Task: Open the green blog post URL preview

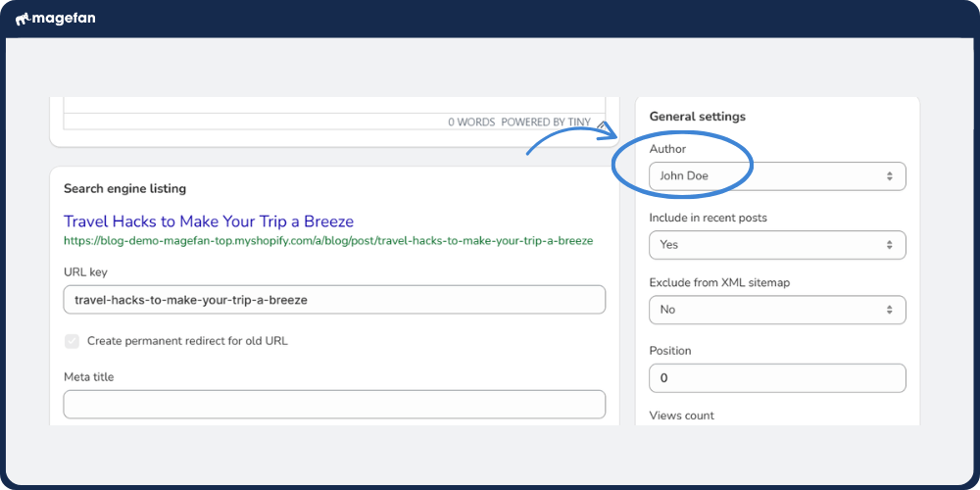Action: [x=328, y=240]
